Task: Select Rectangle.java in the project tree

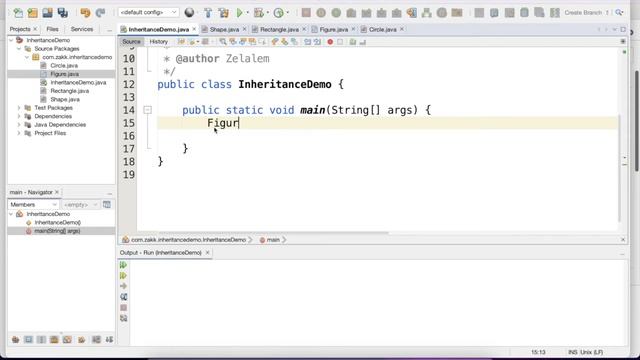Action: 69,91
